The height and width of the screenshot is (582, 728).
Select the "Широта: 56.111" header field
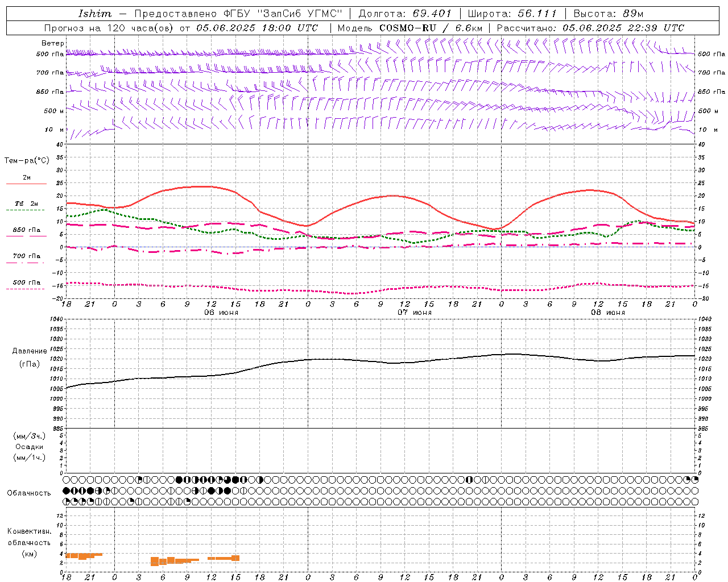(x=512, y=14)
